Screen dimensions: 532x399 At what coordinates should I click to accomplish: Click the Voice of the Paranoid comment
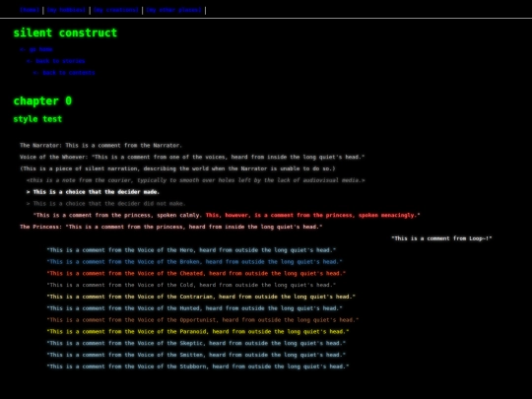pyautogui.click(x=198, y=331)
